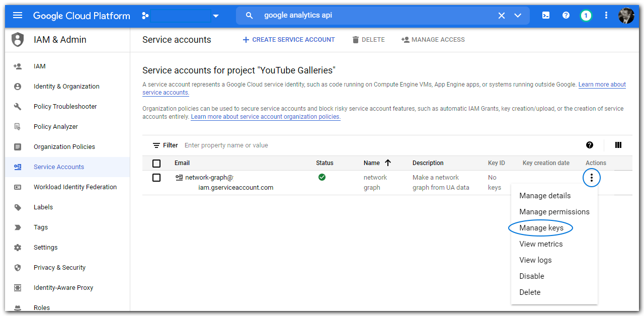This screenshot has width=644, height=316.
Task: Click Create Service Account button
Action: tap(288, 40)
